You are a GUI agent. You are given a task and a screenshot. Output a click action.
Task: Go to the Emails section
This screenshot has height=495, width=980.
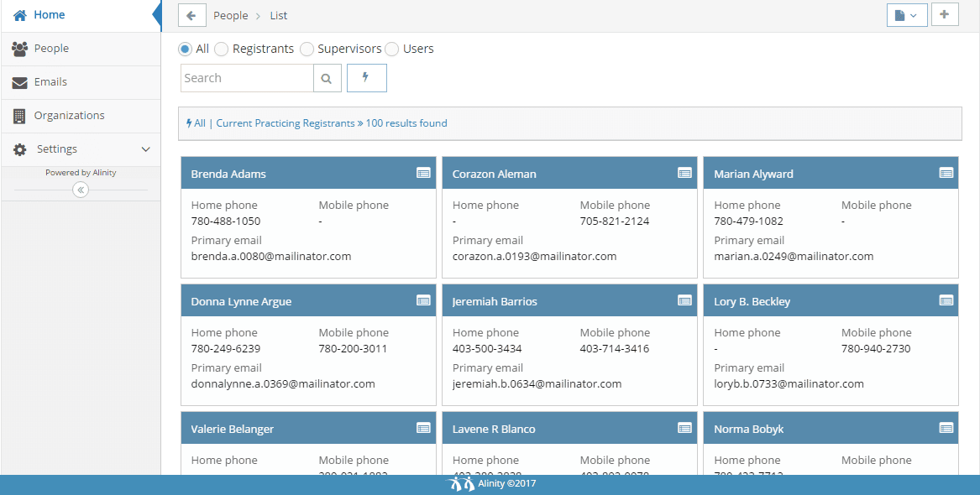point(81,82)
